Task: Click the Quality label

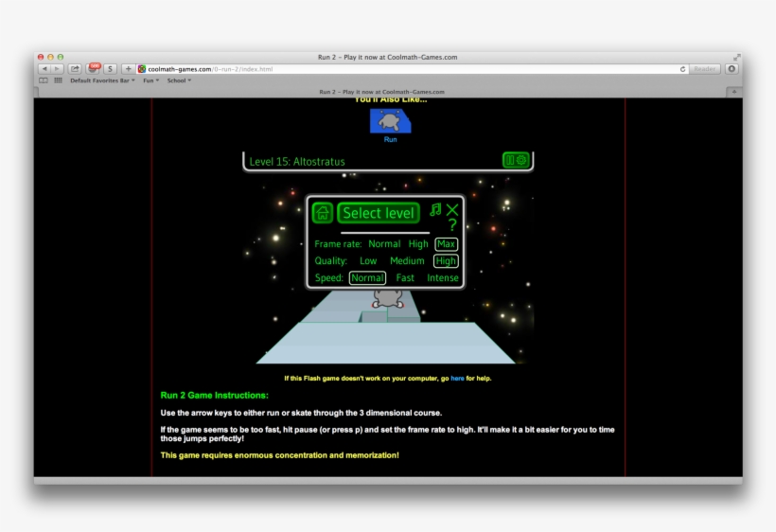Action: [x=330, y=261]
